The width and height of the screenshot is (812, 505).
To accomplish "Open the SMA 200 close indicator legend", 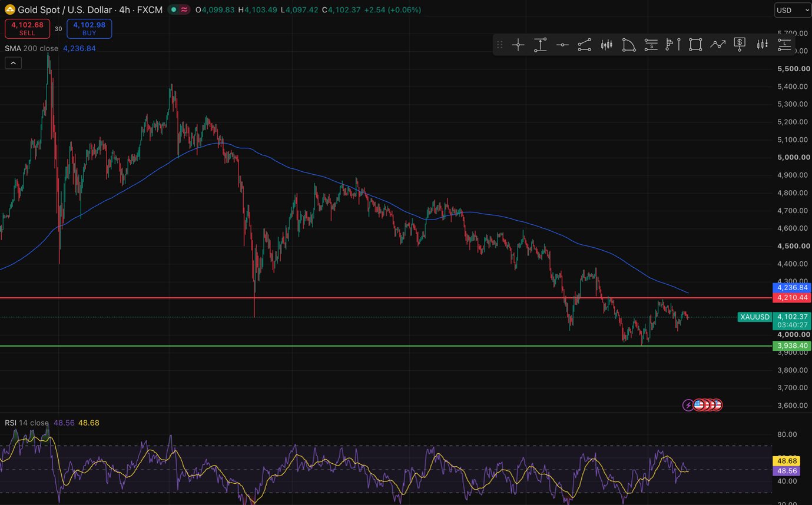I will coord(32,48).
